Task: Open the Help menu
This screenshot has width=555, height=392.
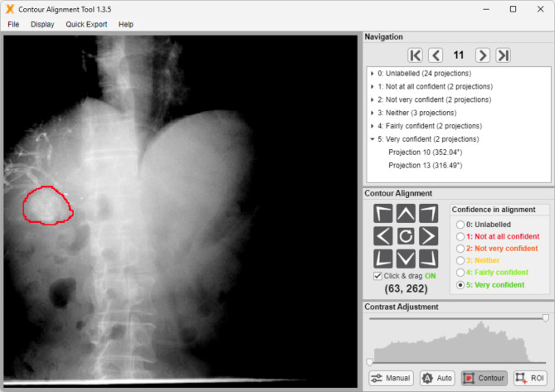Action: [125, 24]
